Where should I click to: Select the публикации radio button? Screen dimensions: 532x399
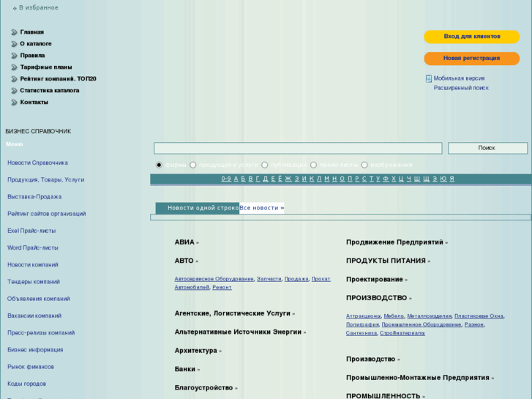point(264,165)
